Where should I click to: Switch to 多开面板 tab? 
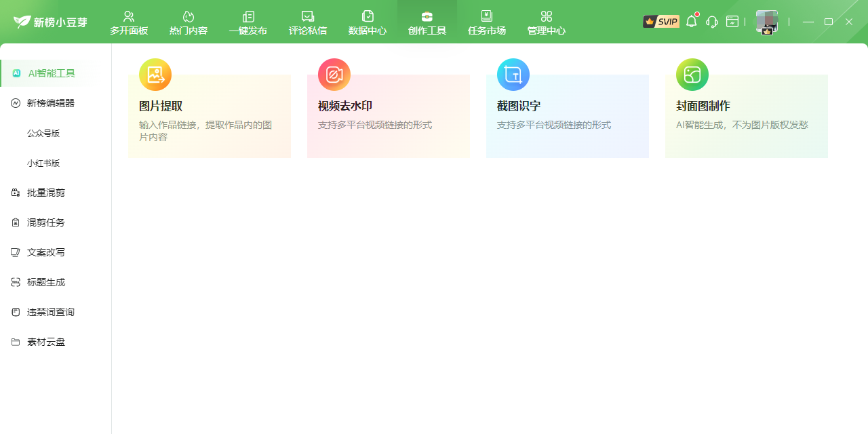click(129, 22)
